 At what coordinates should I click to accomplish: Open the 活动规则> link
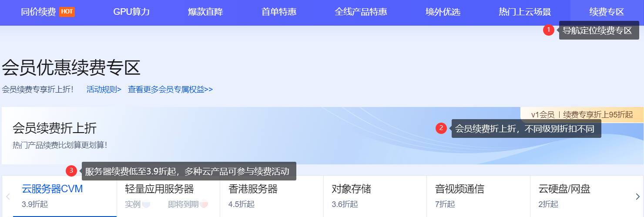(x=104, y=89)
